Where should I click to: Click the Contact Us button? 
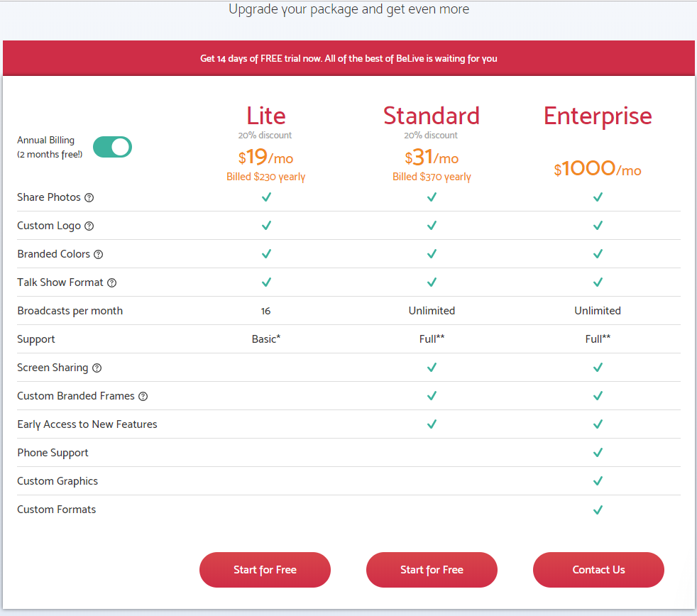[x=598, y=570]
